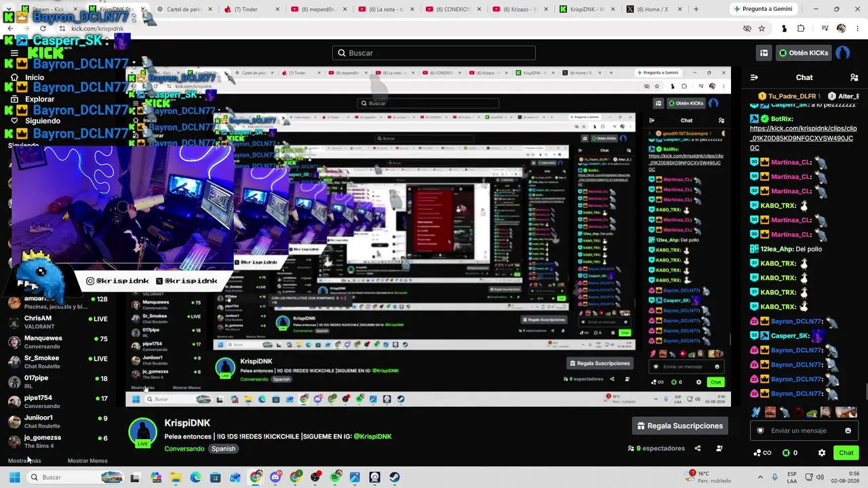The height and width of the screenshot is (488, 868).
Task: Expand sidebar channels with Mostrar más
Action: pyautogui.click(x=24, y=461)
